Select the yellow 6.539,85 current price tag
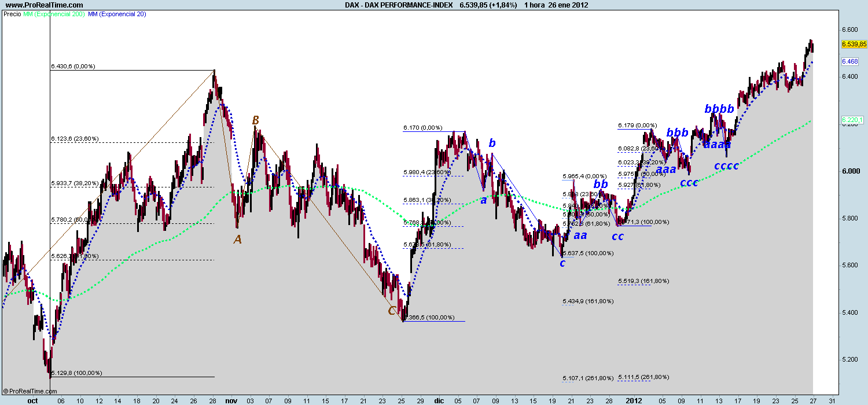The height and width of the screenshot is (405, 868). tap(854, 44)
